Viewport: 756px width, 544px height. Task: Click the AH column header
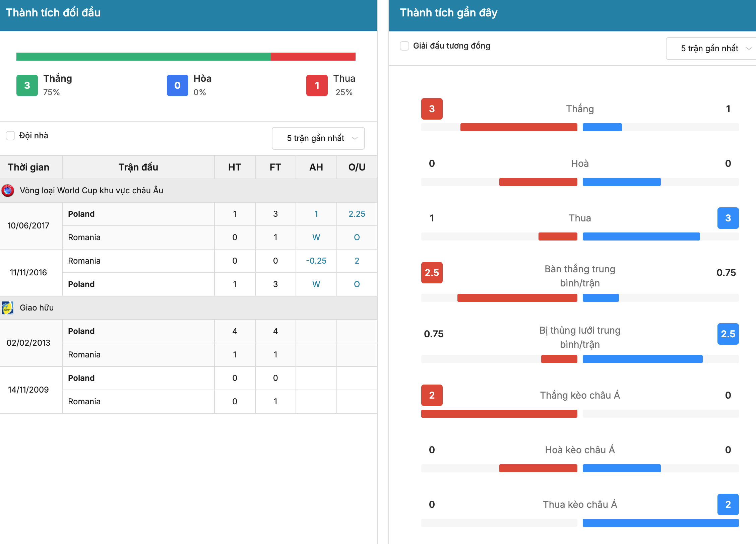pos(316,167)
